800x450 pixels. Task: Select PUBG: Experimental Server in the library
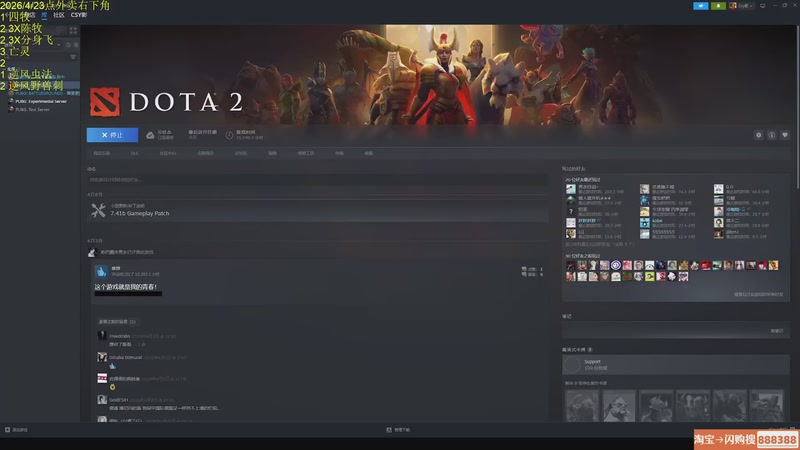click(x=40, y=102)
